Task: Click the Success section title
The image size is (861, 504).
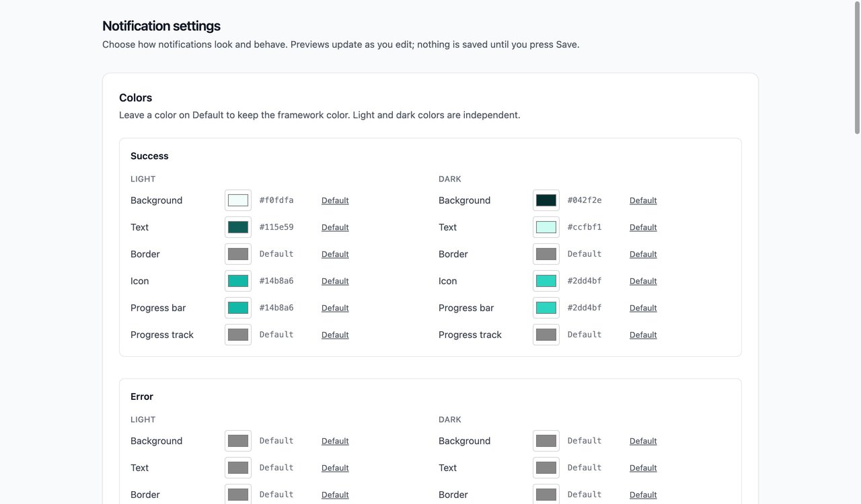Action: coord(149,156)
